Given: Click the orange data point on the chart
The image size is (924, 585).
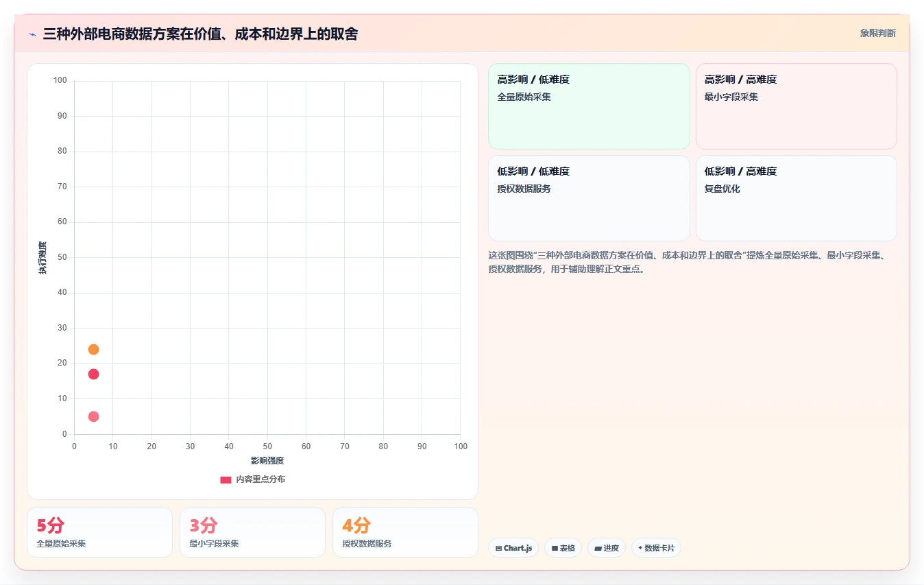Looking at the screenshot, I should click(94, 349).
